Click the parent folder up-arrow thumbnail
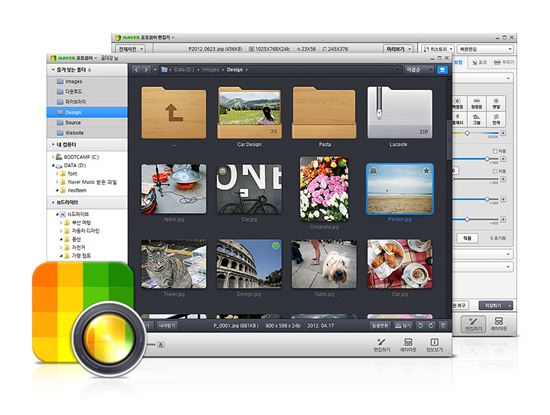The width and height of the screenshot is (550, 415). coord(174,113)
